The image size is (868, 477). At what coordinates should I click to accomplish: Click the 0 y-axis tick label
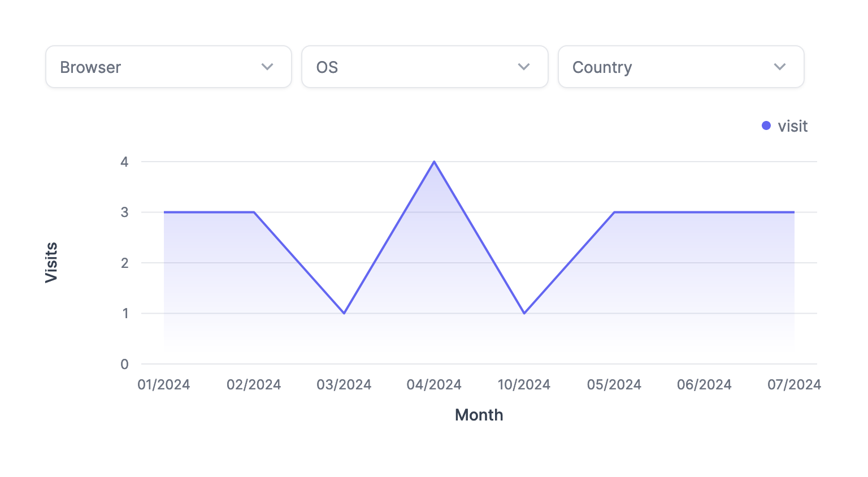(x=124, y=365)
